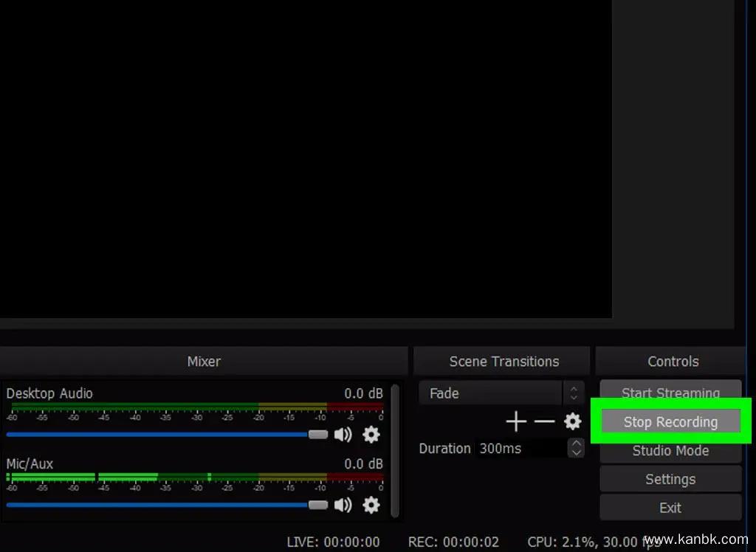756x552 pixels.
Task: Expand the Fade transition dropdown
Action: [x=574, y=393]
